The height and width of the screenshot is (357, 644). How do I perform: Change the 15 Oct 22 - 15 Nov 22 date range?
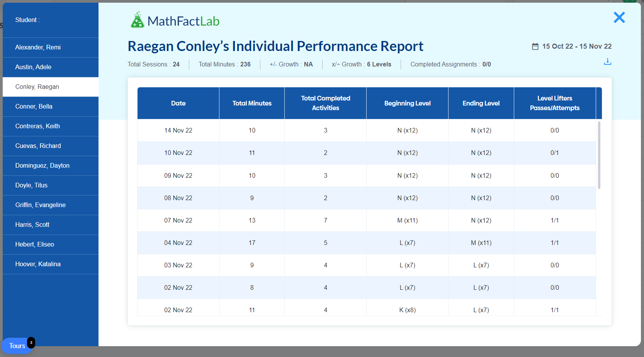tap(577, 46)
